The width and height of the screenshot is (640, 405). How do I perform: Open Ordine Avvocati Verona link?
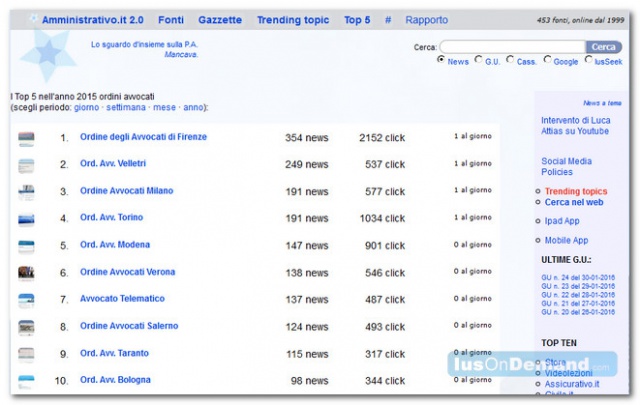click(x=127, y=272)
